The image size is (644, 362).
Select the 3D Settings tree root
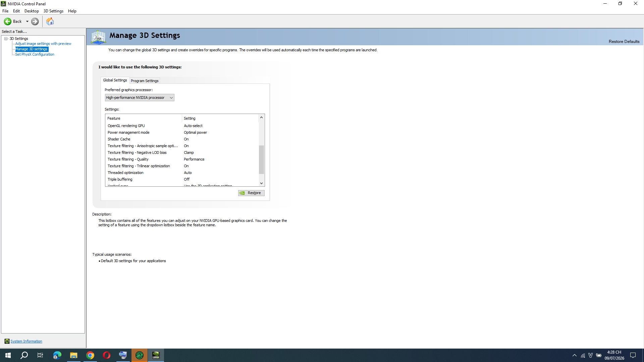coord(19,39)
